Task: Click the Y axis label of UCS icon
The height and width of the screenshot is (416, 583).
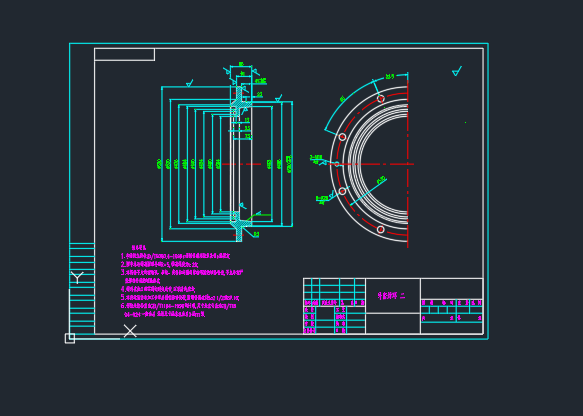Action: tap(77, 278)
